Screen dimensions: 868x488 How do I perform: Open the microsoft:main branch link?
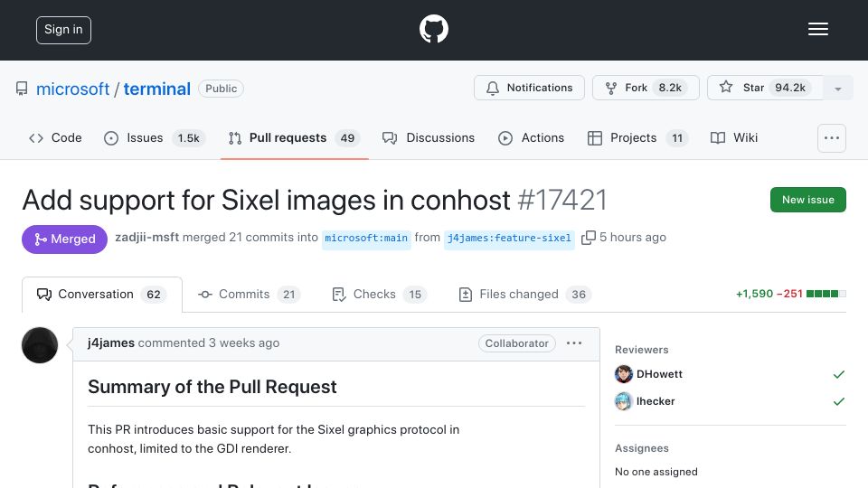pyautogui.click(x=366, y=239)
